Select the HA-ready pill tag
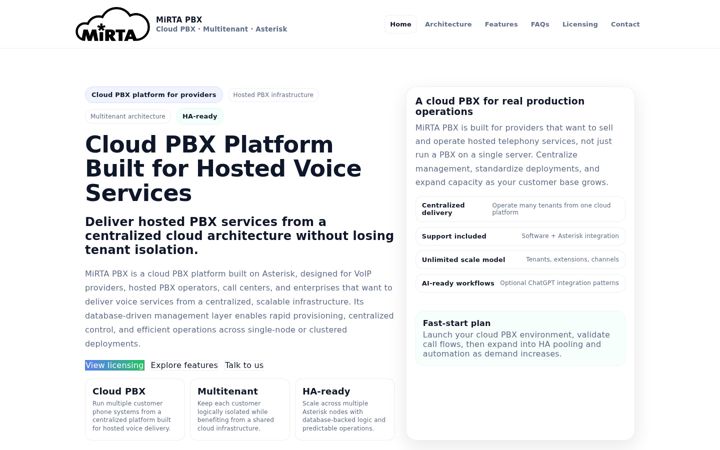This screenshot has width=720, height=450. [200, 116]
